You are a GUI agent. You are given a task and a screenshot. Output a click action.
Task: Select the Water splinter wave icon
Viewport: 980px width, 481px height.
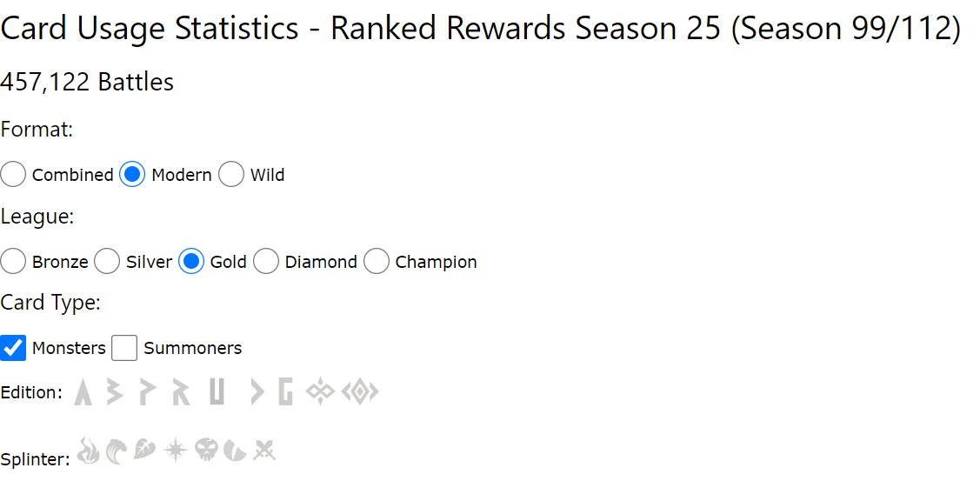(117, 451)
